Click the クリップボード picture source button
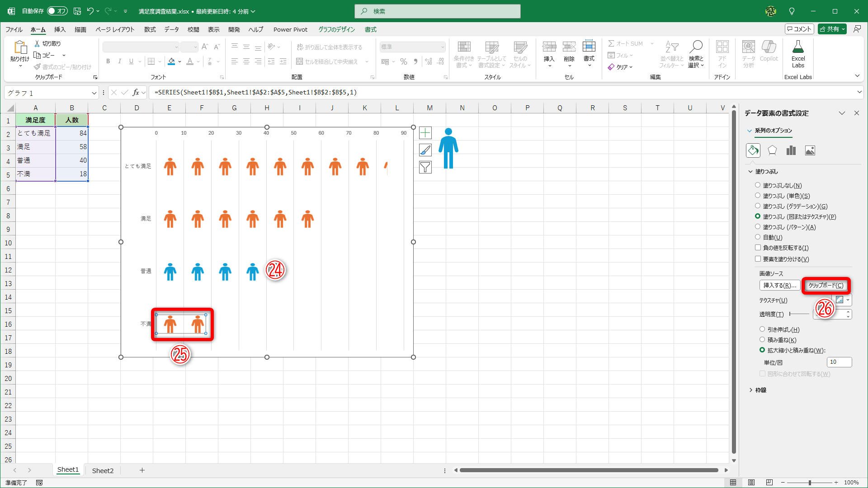Image resolution: width=868 pixels, height=488 pixels. click(x=826, y=286)
